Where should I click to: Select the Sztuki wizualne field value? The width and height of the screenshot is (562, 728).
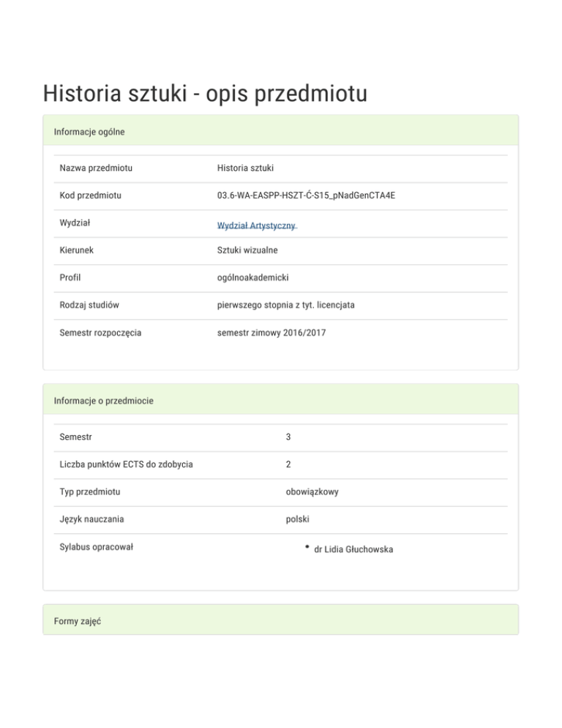247,250
